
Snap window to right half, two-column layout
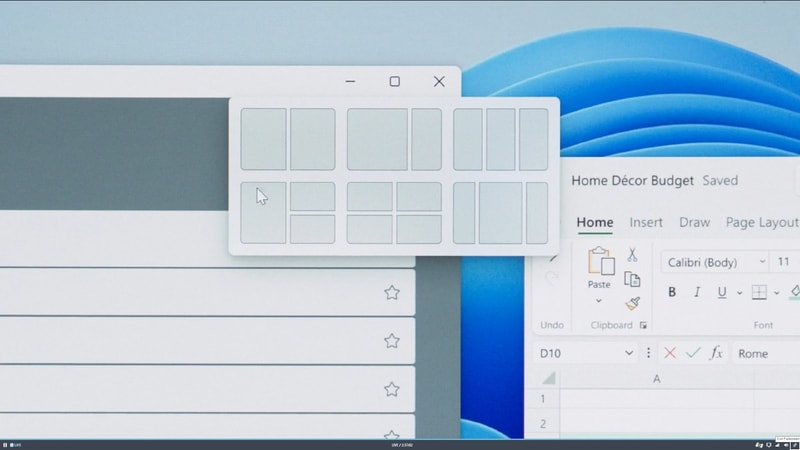click(313, 139)
